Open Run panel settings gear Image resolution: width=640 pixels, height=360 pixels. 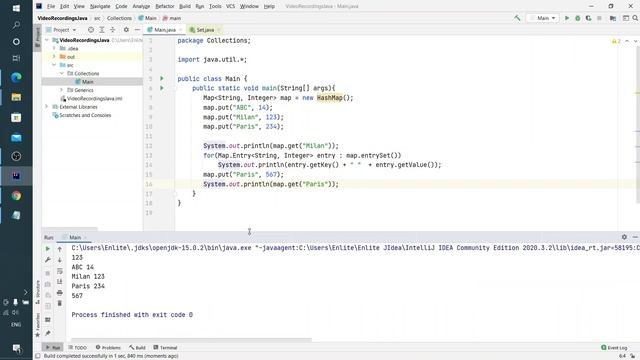(624, 237)
